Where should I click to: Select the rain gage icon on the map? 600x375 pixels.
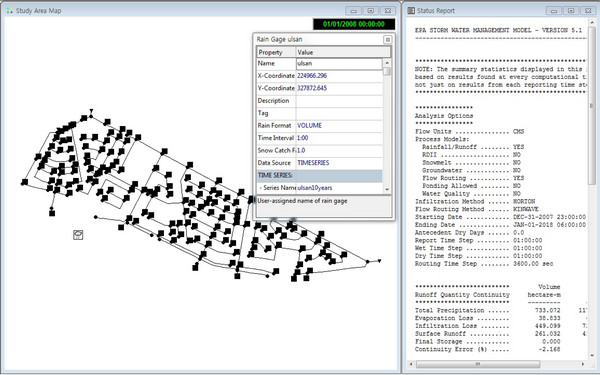(x=78, y=235)
